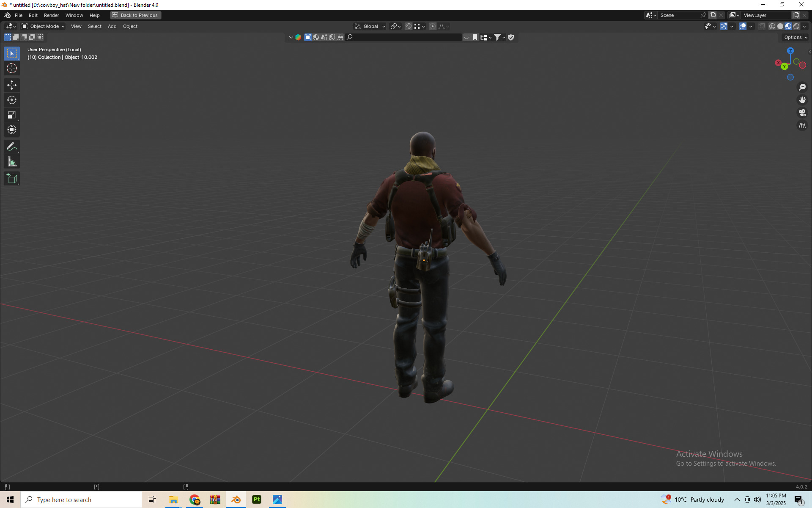Image resolution: width=812 pixels, height=508 pixels.
Task: Set selection mode to Intersect
Action: [x=40, y=37]
